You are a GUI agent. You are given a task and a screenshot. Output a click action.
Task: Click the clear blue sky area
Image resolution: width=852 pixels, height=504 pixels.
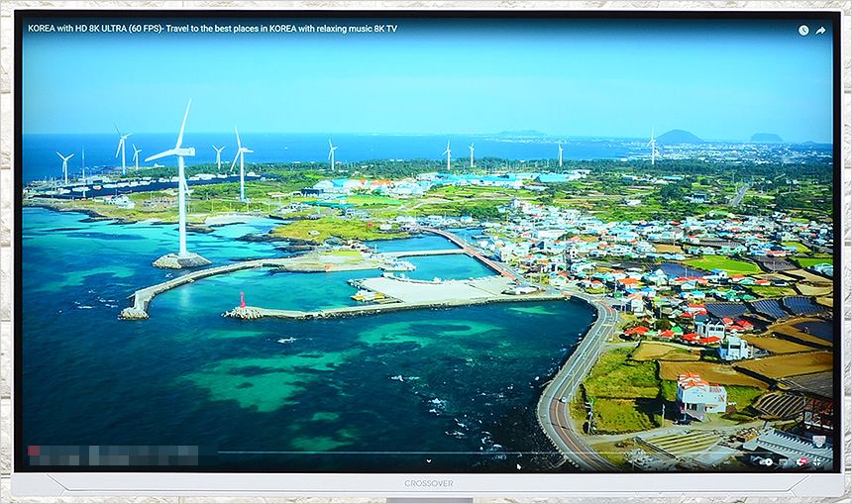pyautogui.click(x=426, y=79)
